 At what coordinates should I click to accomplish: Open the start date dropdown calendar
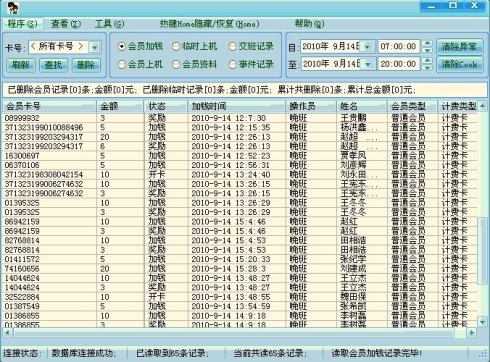367,47
